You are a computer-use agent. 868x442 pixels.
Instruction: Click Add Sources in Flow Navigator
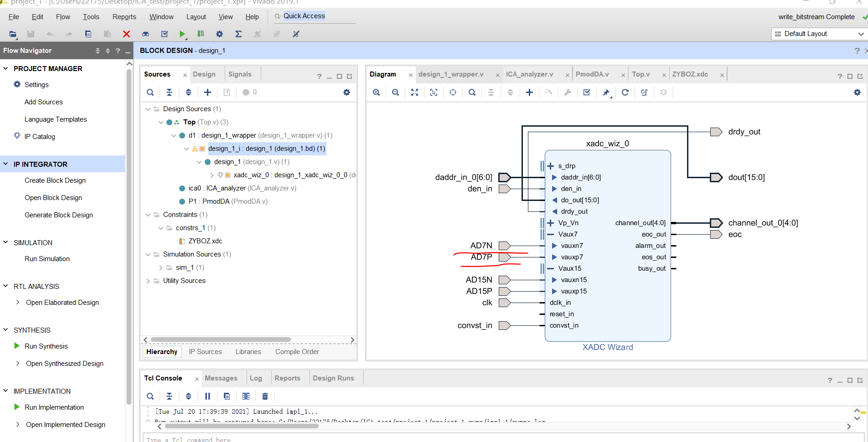(44, 102)
